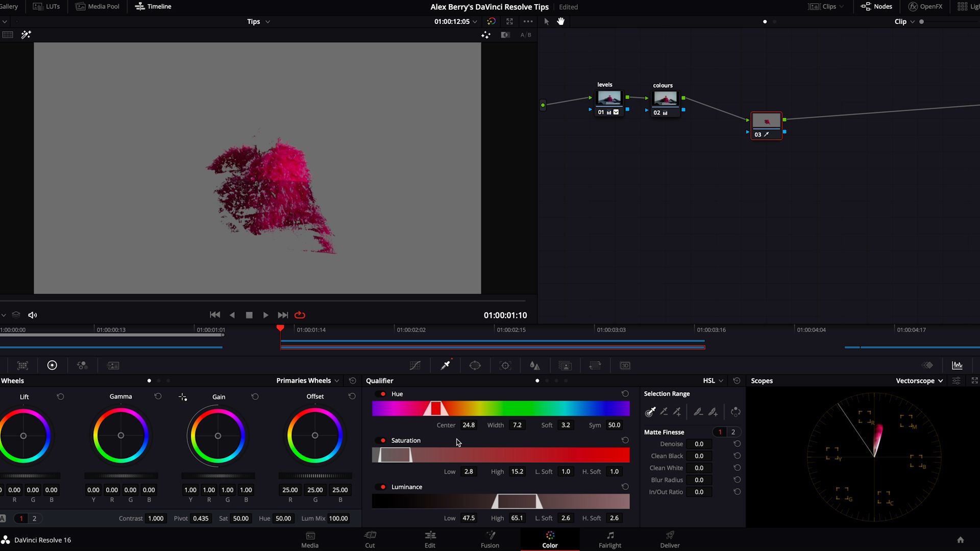Select the hand pan tool
This screenshot has width=980, height=551.
[x=561, y=21]
